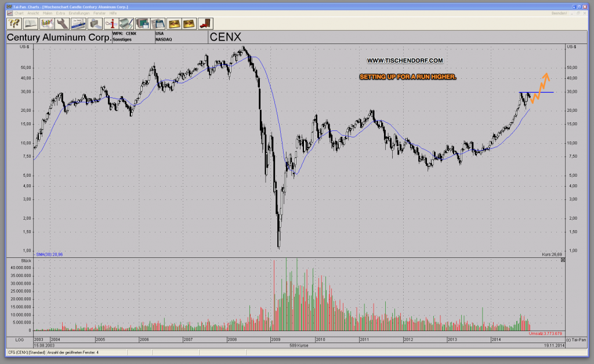Select the indicator chart toolbar icon

click(x=48, y=23)
